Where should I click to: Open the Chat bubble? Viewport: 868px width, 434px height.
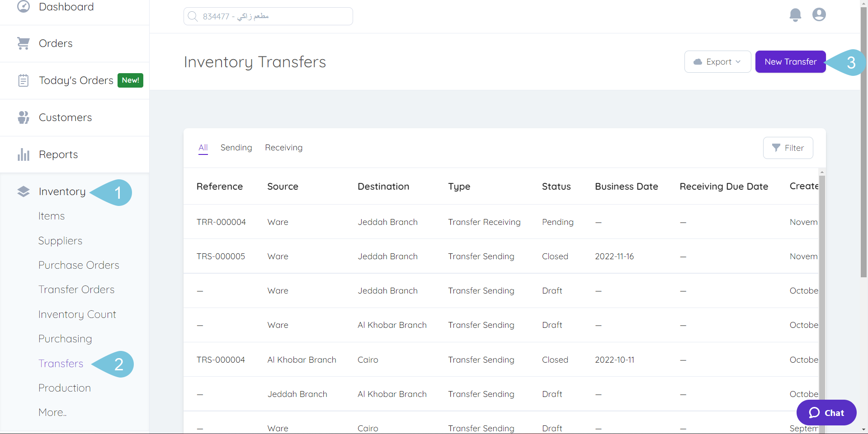(x=826, y=412)
